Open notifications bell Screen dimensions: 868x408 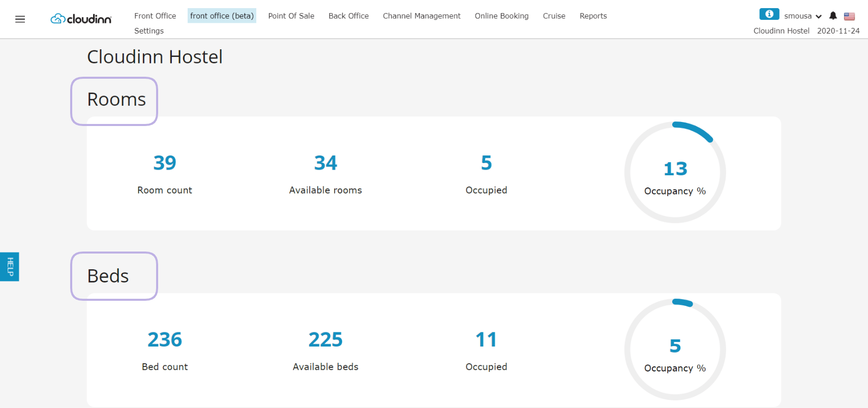[x=833, y=16]
